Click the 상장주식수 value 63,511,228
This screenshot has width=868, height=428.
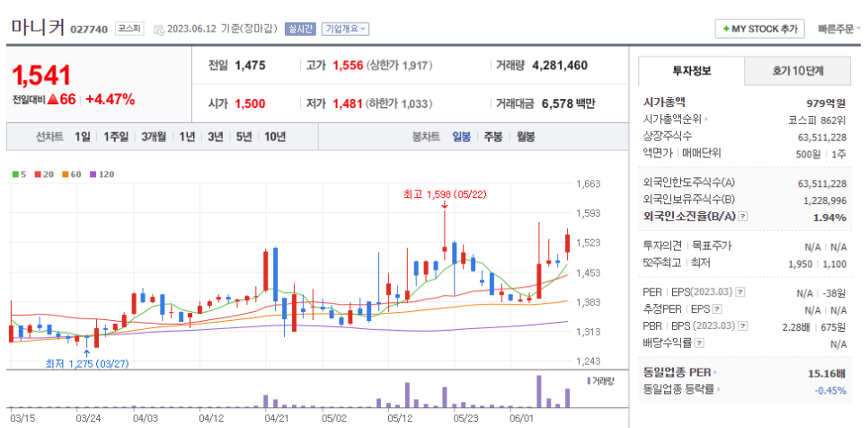[x=822, y=137]
